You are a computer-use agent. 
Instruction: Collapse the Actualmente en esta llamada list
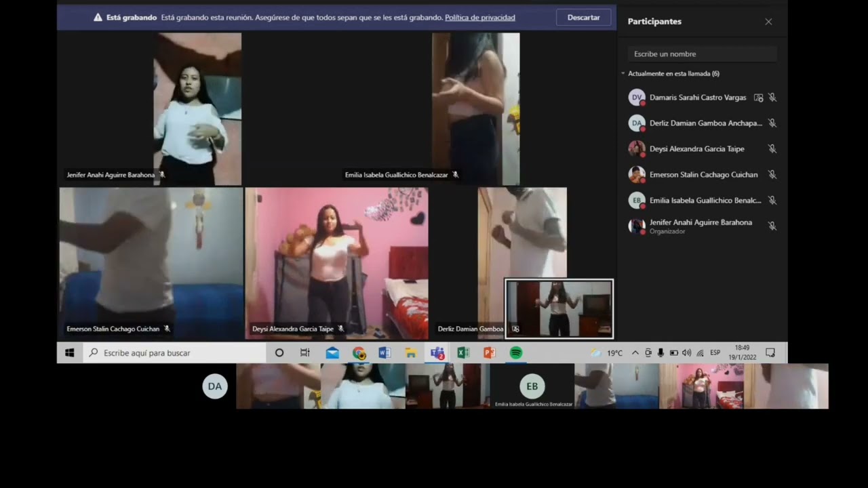(x=623, y=73)
